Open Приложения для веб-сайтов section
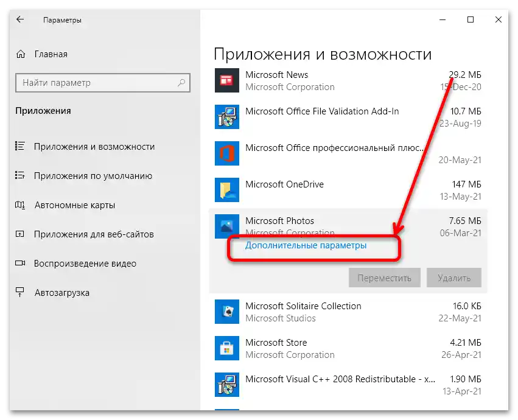 pyautogui.click(x=94, y=234)
